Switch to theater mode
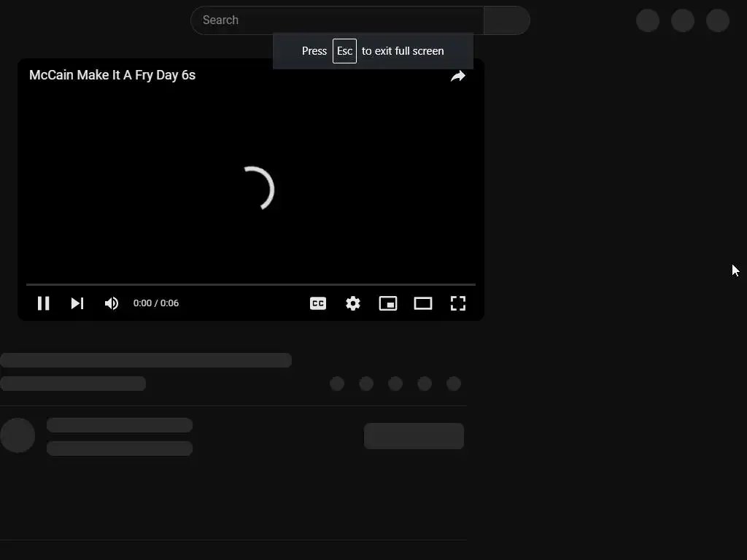The image size is (747, 560). (423, 303)
